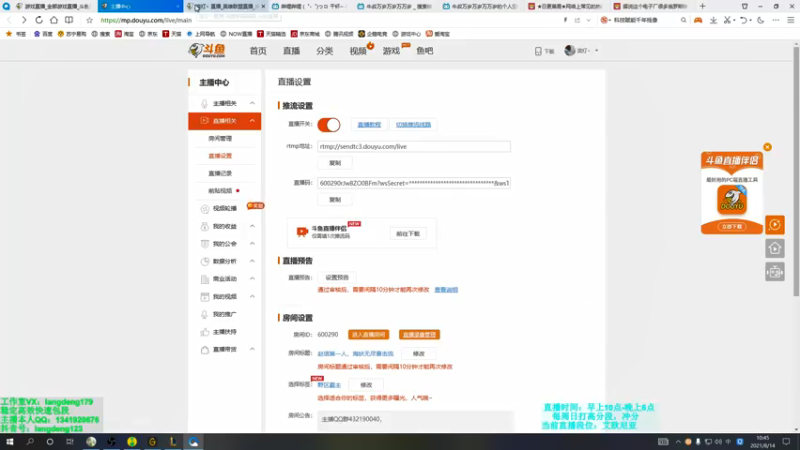
Task: Click the rtmp address field
Action: (414, 146)
